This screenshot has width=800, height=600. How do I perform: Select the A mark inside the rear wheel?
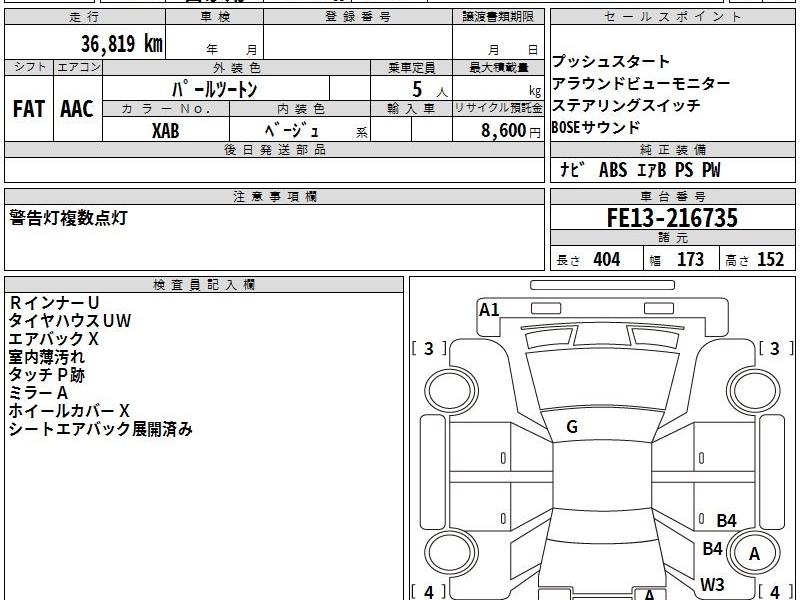coord(754,554)
